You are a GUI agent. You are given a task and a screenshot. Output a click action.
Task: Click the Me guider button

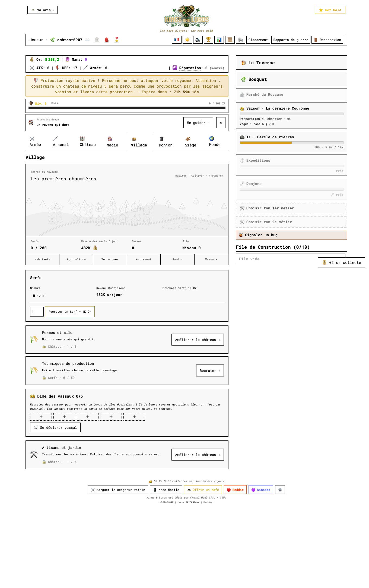coord(198,123)
